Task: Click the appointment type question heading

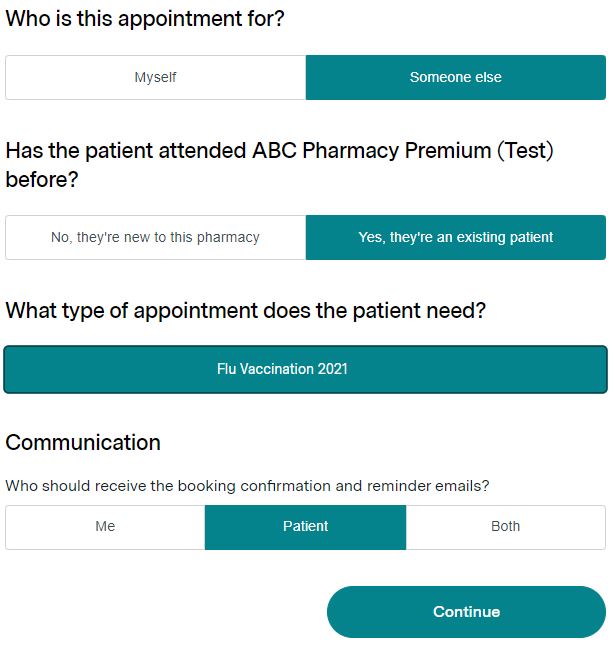Action: tap(246, 311)
